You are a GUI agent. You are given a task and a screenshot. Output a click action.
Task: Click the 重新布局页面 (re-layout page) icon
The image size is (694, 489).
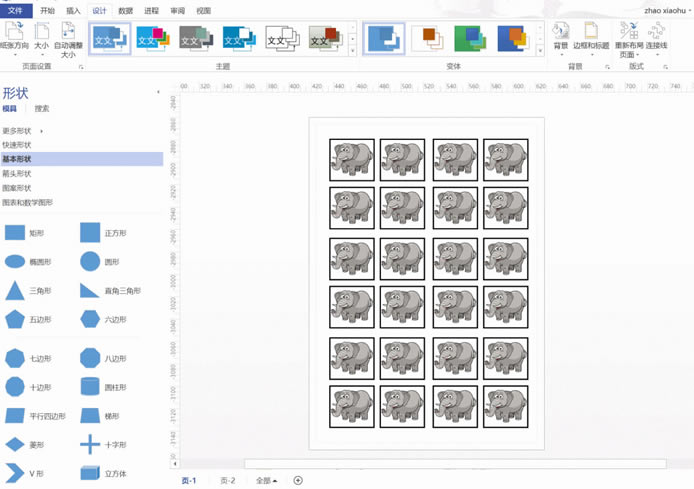(628, 32)
